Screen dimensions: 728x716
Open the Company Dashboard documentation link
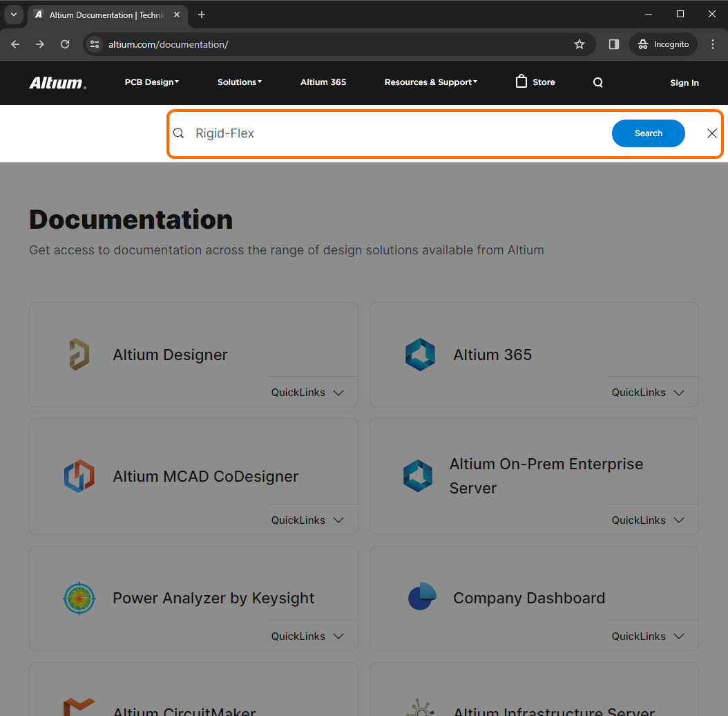529,598
